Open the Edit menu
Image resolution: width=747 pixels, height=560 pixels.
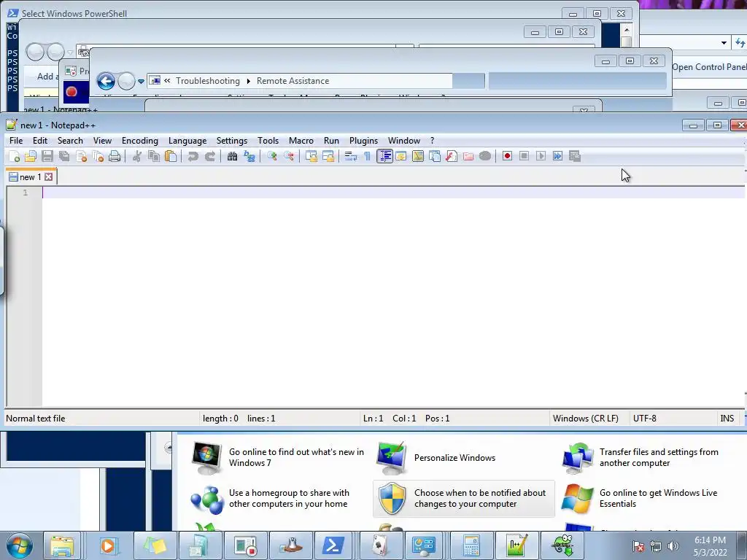click(40, 141)
